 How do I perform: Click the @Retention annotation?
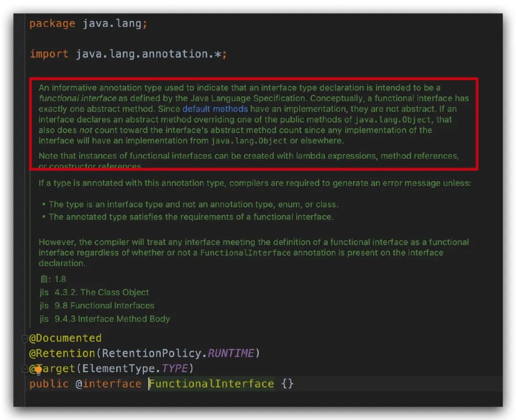(x=62, y=354)
